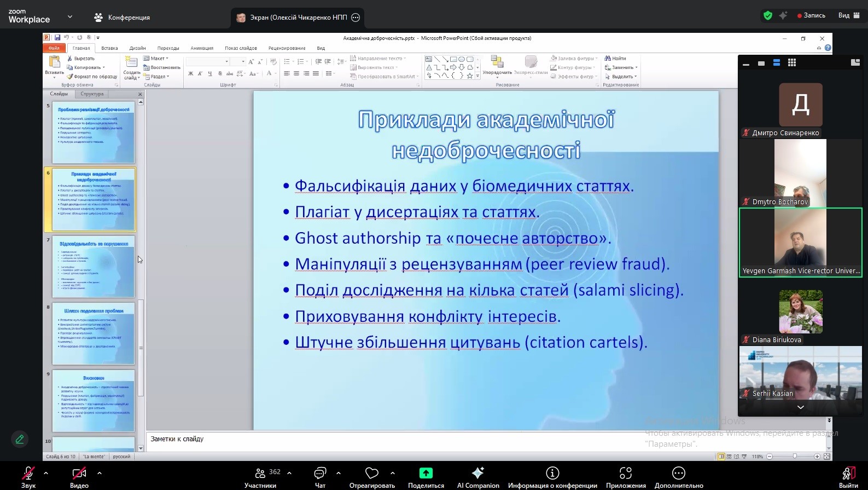Click the React heart icon
This screenshot has width=868, height=490.
click(x=372, y=474)
